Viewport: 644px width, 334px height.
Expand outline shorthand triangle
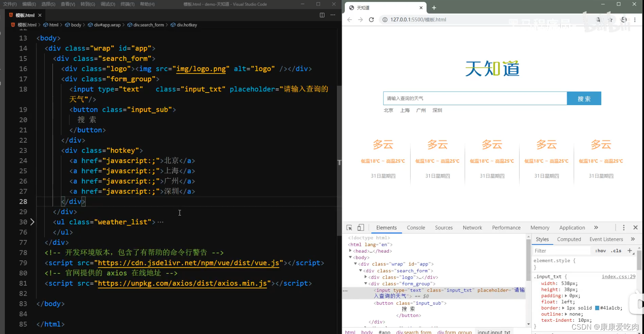[x=566, y=314]
